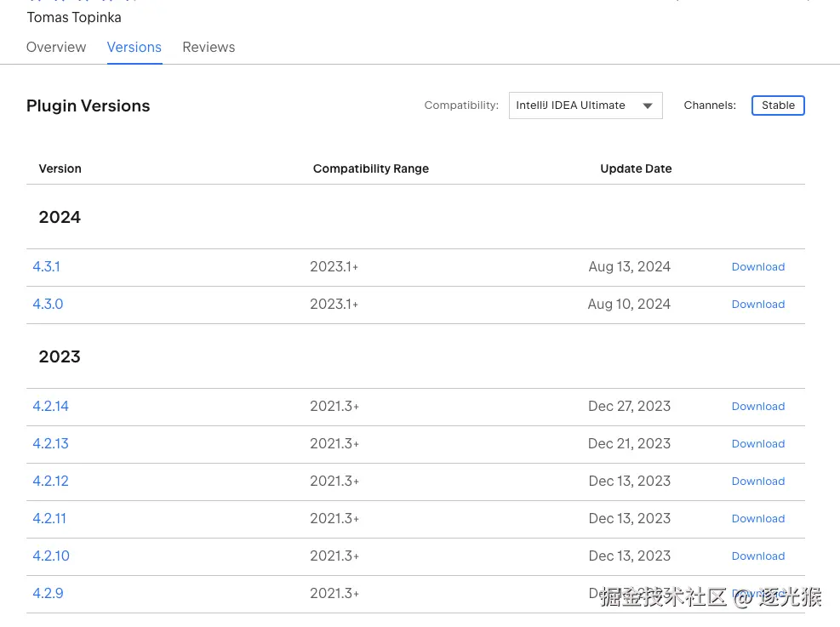This screenshot has height=627, width=840.
Task: Download version 4.3.1
Action: (x=758, y=267)
